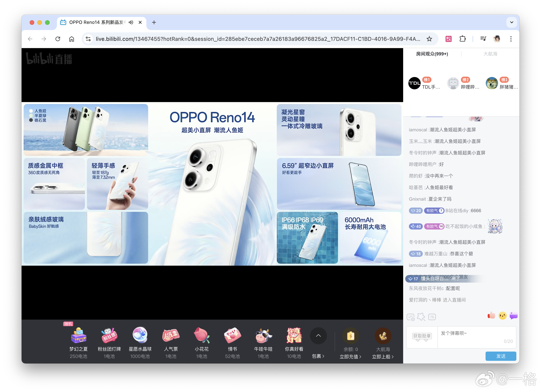Screen dimensions: 541x392
Task: Bookmark this page with the star icon
Action: coord(429,39)
